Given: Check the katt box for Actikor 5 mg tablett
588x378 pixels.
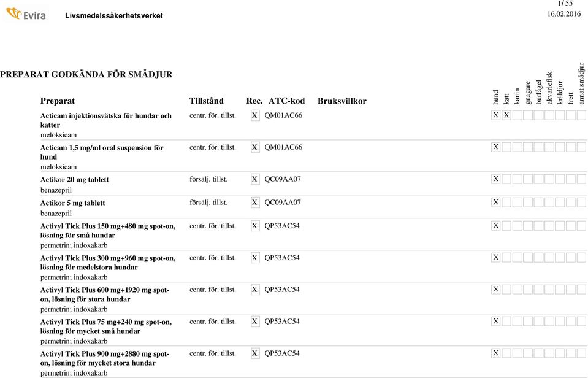Looking at the screenshot, I should (x=506, y=202).
